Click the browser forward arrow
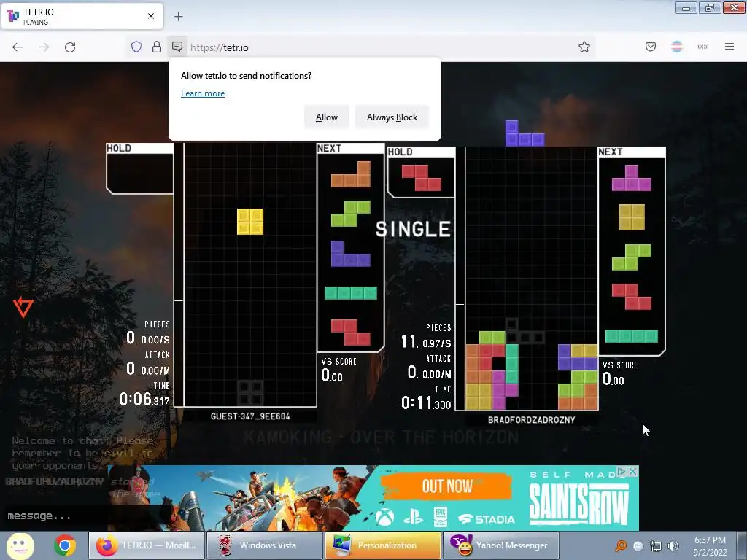The width and height of the screenshot is (747, 560). click(x=44, y=47)
